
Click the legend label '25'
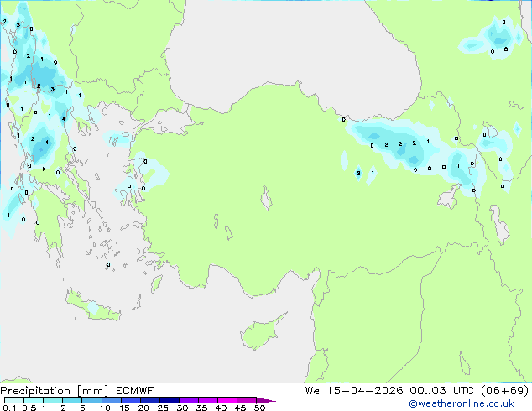click(x=163, y=408)
